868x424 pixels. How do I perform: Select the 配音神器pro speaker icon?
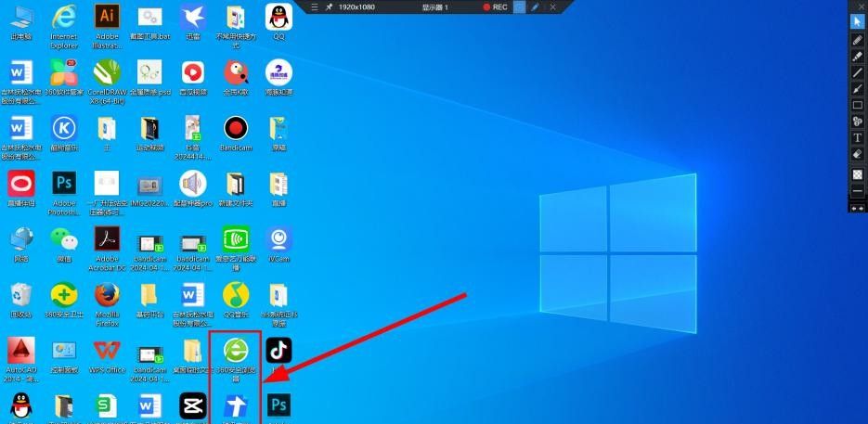point(193,188)
